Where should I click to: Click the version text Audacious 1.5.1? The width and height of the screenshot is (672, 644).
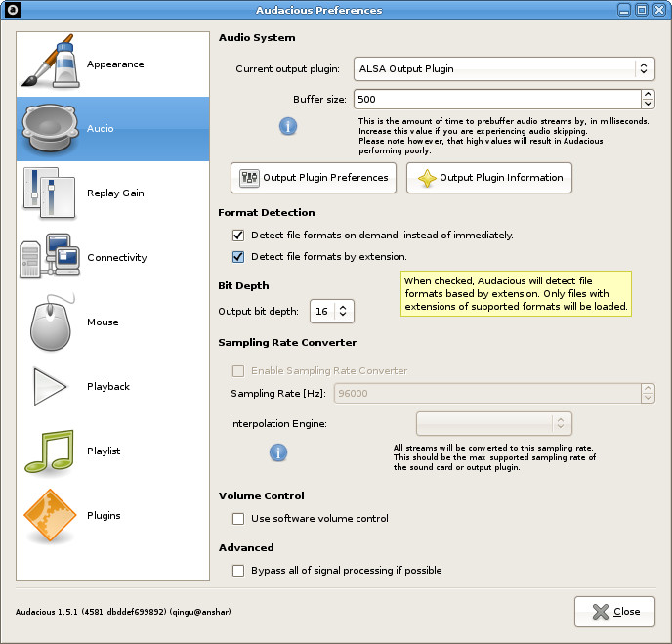(x=123, y=612)
